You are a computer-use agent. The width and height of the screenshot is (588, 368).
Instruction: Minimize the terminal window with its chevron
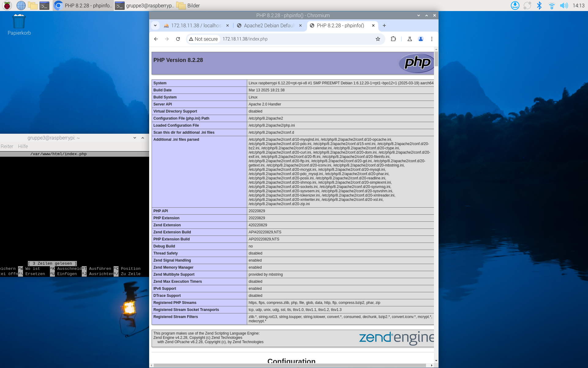(135, 138)
